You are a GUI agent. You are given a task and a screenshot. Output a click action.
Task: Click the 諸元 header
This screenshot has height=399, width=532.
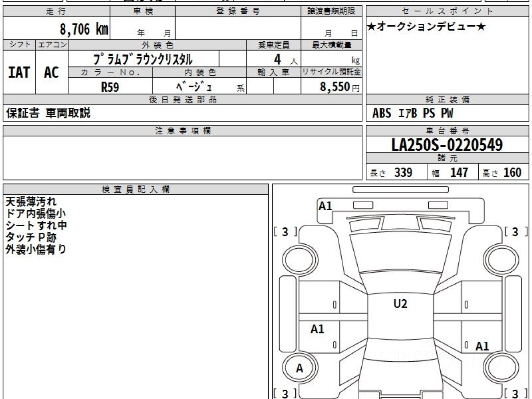(x=448, y=158)
